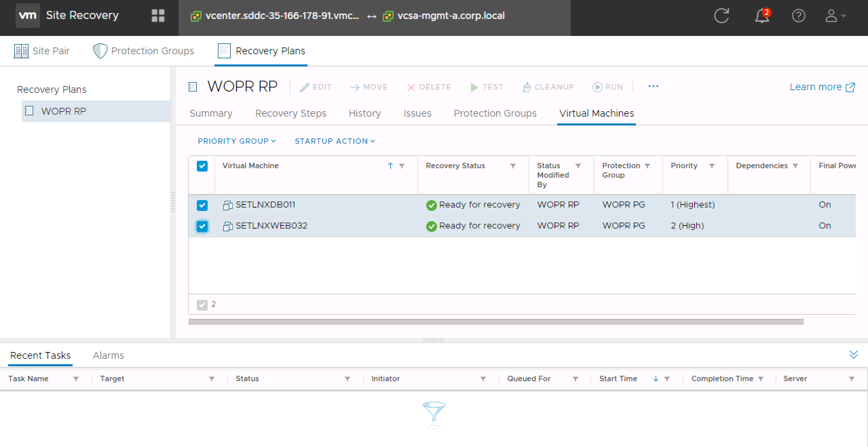Click the Site Pair top tab
Screen dimensions: 868x447
tap(42, 51)
